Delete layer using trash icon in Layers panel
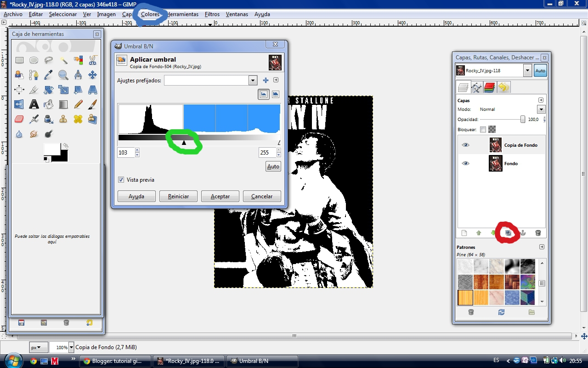The image size is (588, 368). 538,233
